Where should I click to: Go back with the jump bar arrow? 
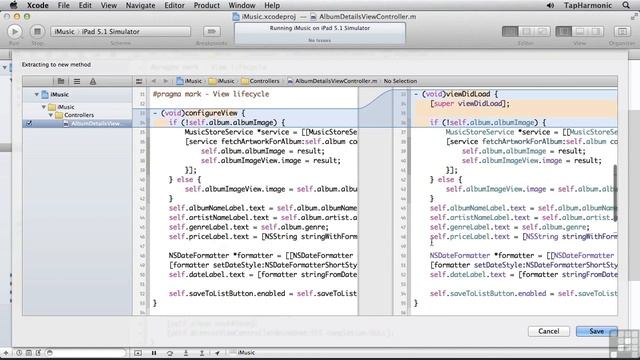click(154, 81)
